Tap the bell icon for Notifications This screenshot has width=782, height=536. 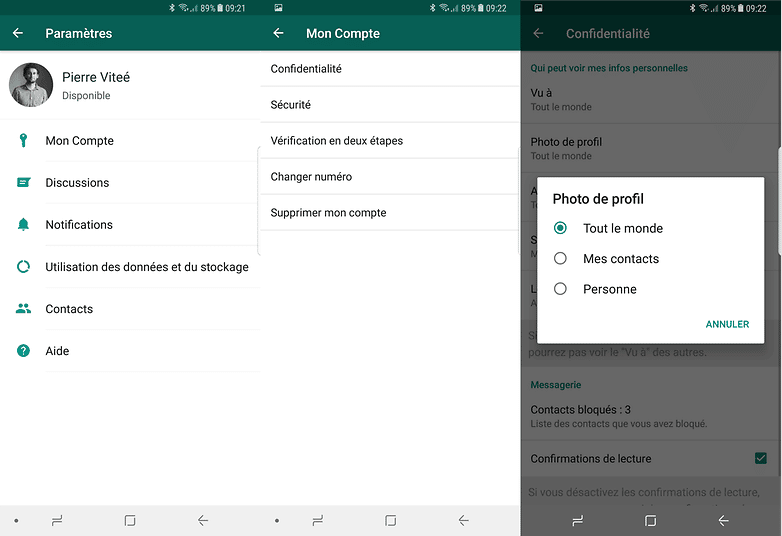tap(23, 225)
